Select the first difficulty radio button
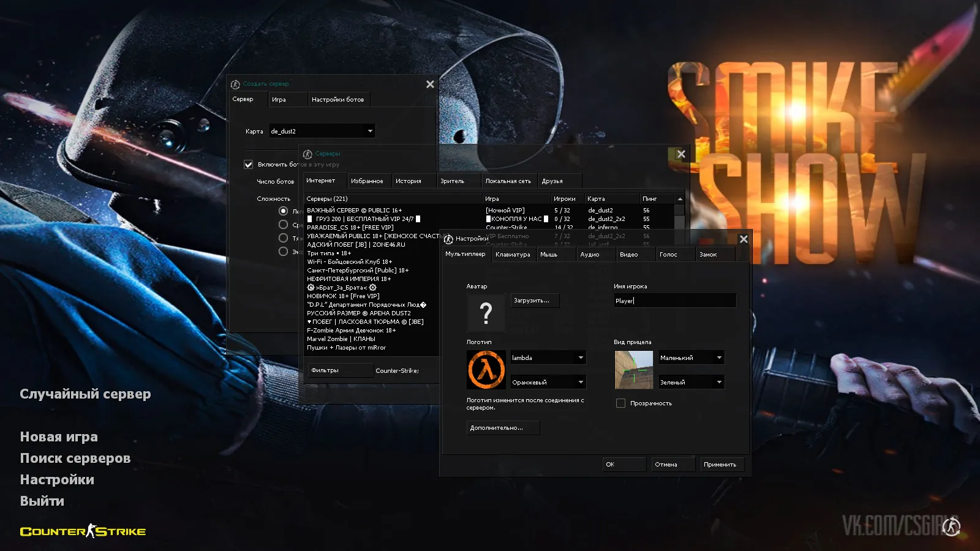Image resolution: width=980 pixels, height=551 pixels. coord(283,211)
